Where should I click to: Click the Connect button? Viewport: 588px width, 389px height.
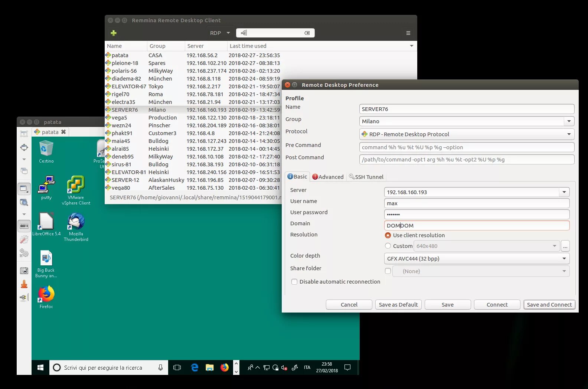tap(497, 305)
